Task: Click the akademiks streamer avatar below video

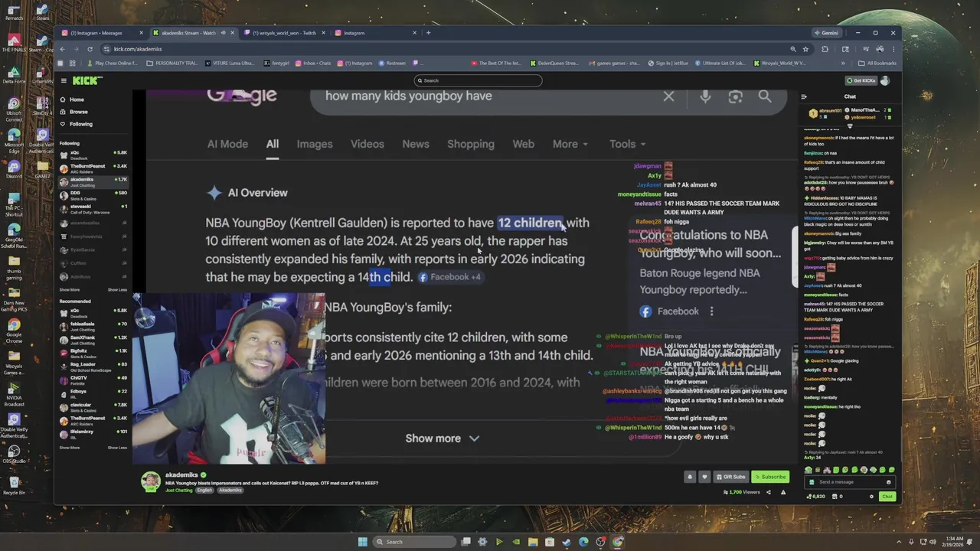Action: 151,481
